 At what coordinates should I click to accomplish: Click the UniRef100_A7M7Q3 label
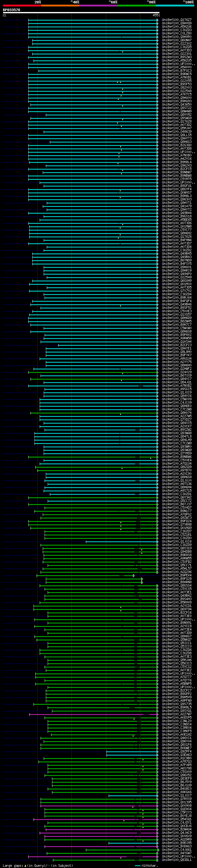tap(177, 761)
